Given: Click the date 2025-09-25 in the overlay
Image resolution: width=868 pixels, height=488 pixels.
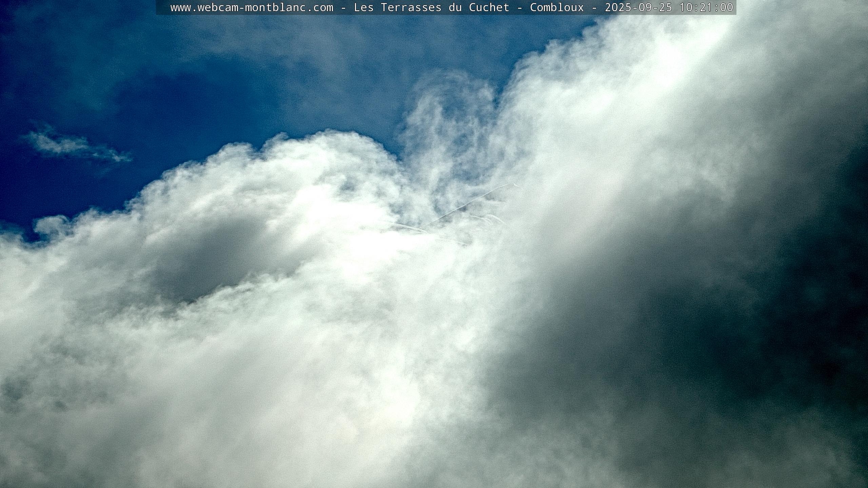Looking at the screenshot, I should (x=638, y=7).
